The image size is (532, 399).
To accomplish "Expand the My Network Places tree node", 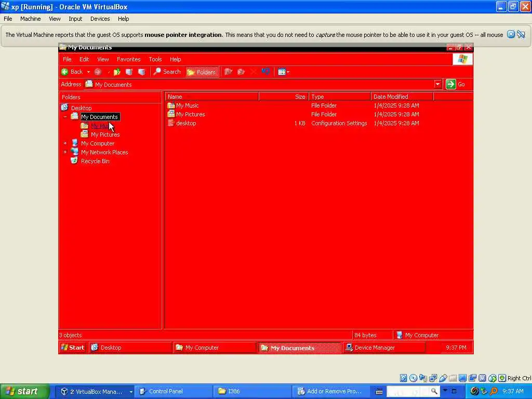I will [65, 152].
